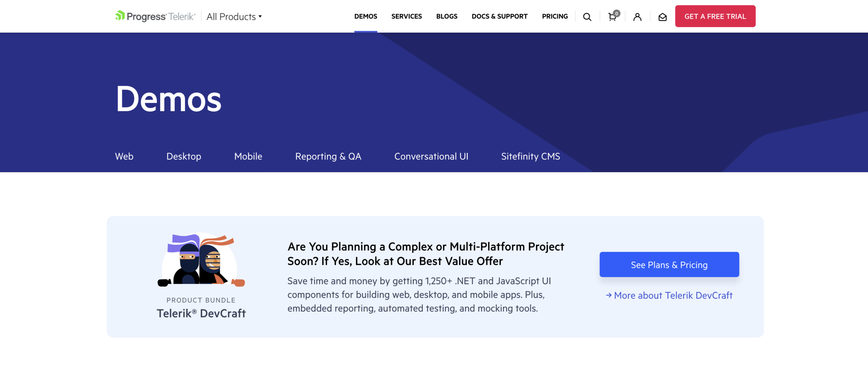Select the Web demos tab
868x374 pixels.
pos(124,155)
